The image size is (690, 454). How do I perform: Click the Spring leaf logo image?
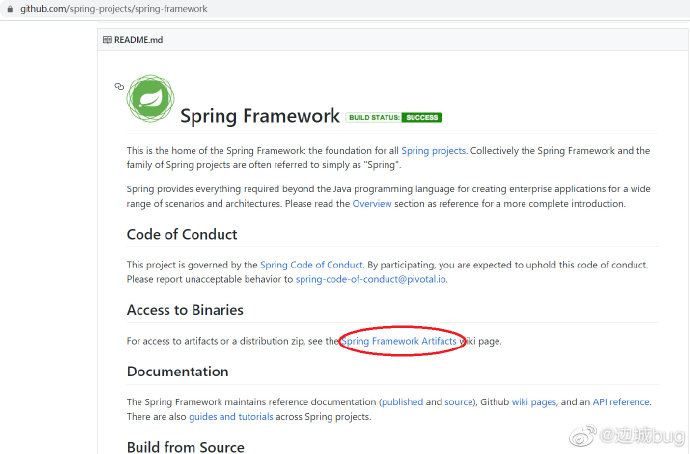tap(150, 99)
